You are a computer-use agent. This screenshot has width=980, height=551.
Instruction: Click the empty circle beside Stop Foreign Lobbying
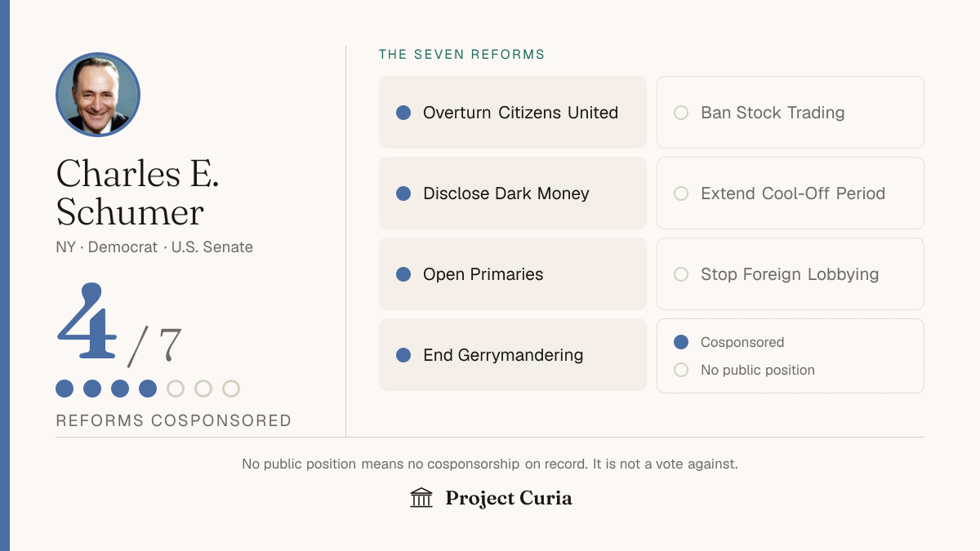coord(681,274)
